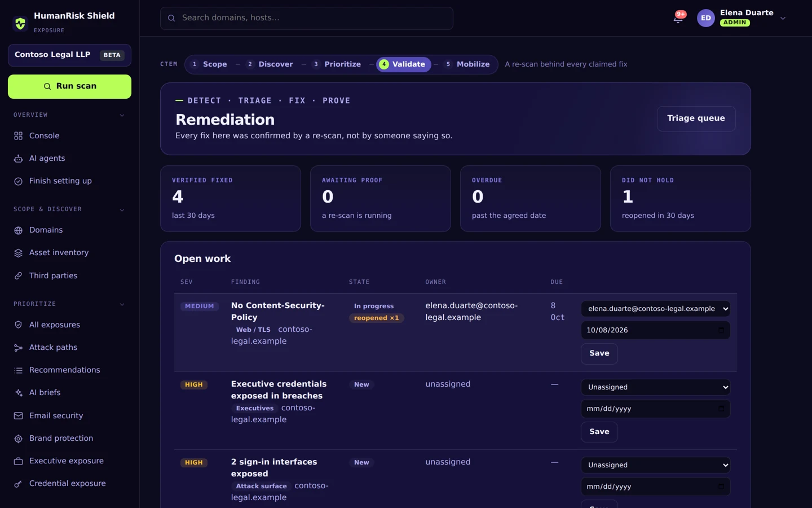The image size is (812, 508).
Task: Save the Executive credentials exposed row
Action: (599, 432)
